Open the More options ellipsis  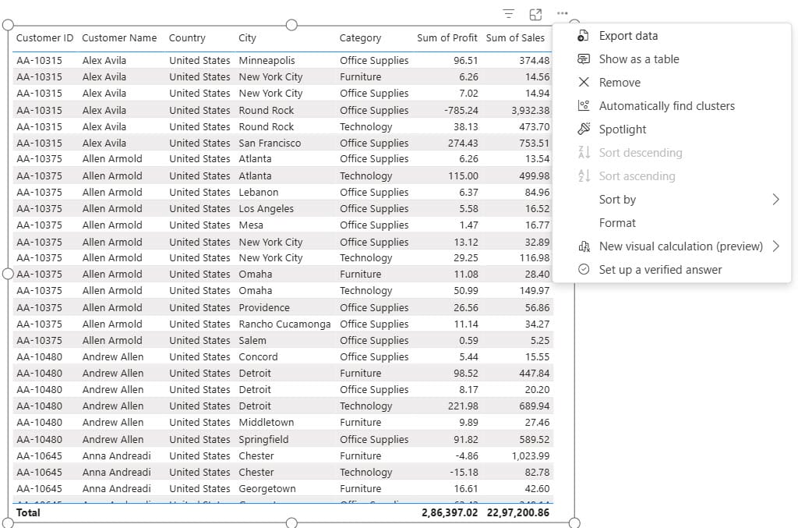click(x=563, y=13)
